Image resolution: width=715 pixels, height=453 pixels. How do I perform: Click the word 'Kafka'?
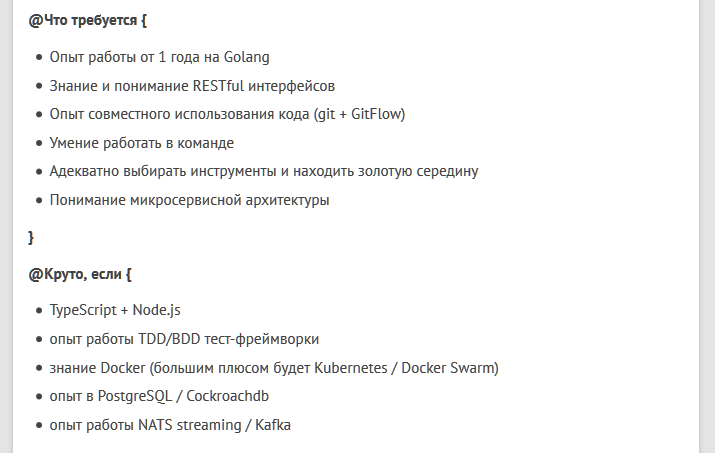(x=272, y=425)
